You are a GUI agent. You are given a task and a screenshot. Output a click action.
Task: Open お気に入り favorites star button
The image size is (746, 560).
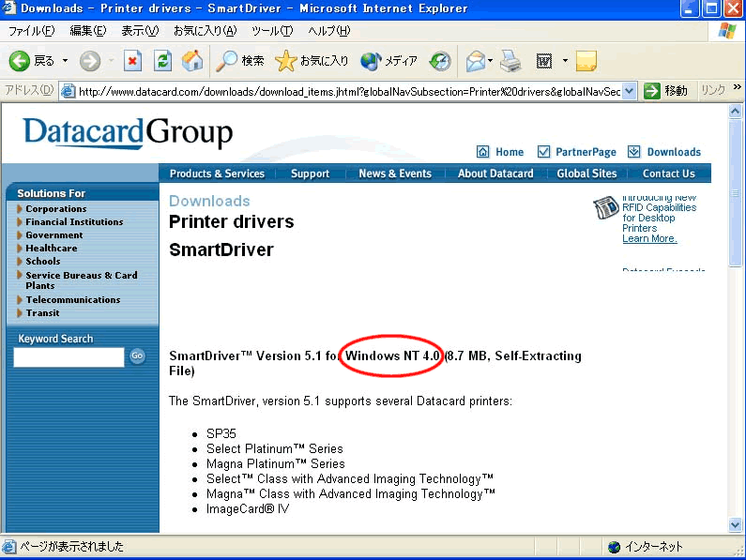click(312, 61)
